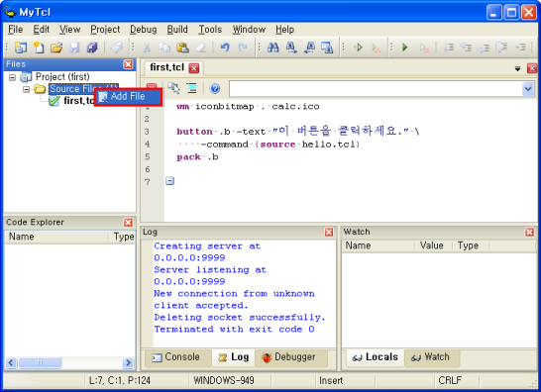The height and width of the screenshot is (392, 541).
Task: Switch to the Debugger tab
Action: coord(288,357)
